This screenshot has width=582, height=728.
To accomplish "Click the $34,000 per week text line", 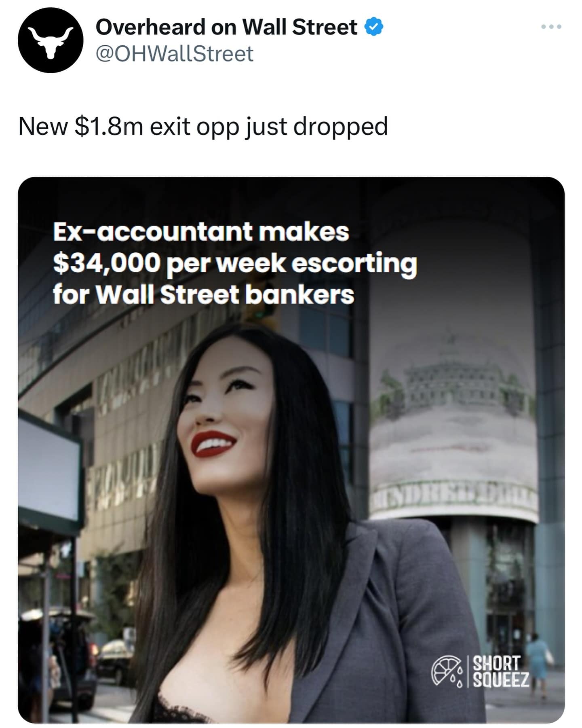I will [235, 263].
